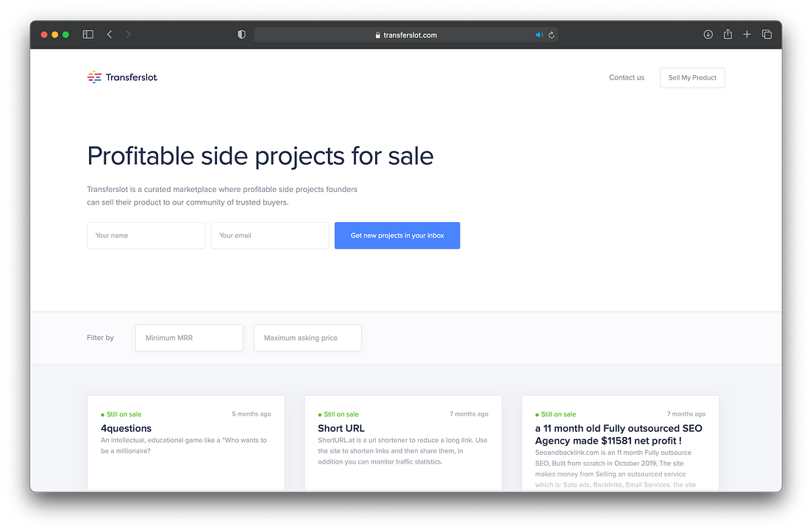Show the tab overview icon

[766, 34]
